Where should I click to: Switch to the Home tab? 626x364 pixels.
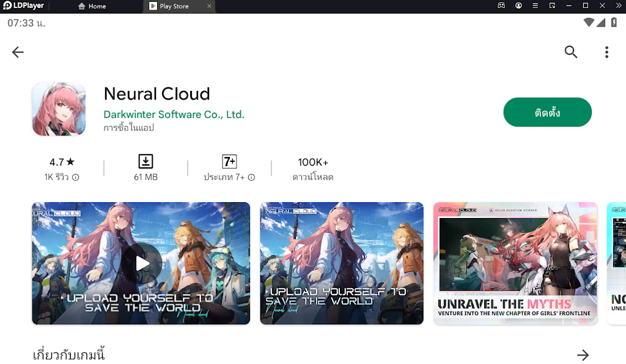pyautogui.click(x=92, y=6)
